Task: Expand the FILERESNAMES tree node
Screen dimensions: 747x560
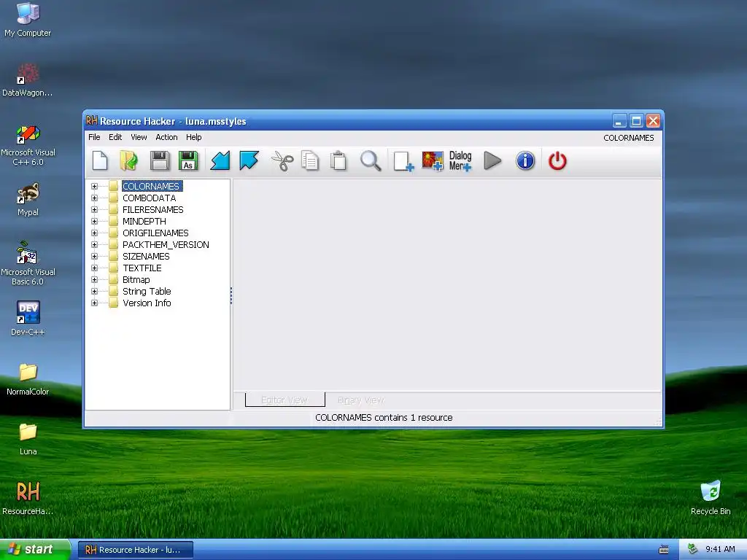Action: click(94, 209)
